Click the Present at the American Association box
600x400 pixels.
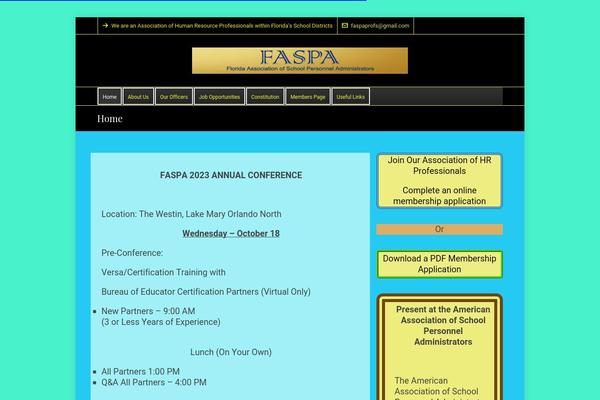[x=439, y=347]
